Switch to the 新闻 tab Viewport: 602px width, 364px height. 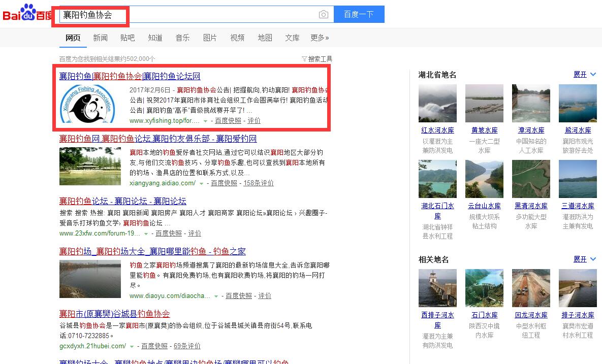pyautogui.click(x=100, y=38)
